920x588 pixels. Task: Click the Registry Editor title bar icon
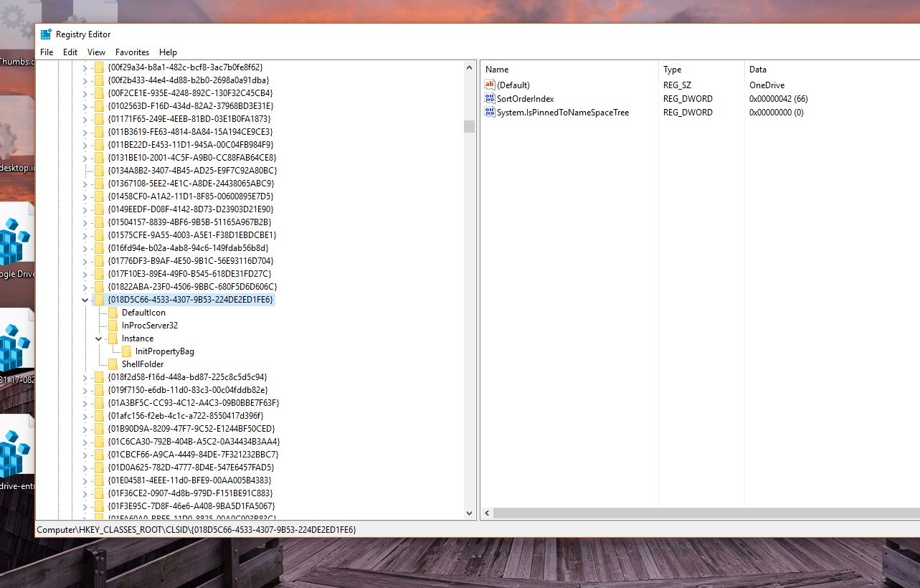pyautogui.click(x=46, y=34)
